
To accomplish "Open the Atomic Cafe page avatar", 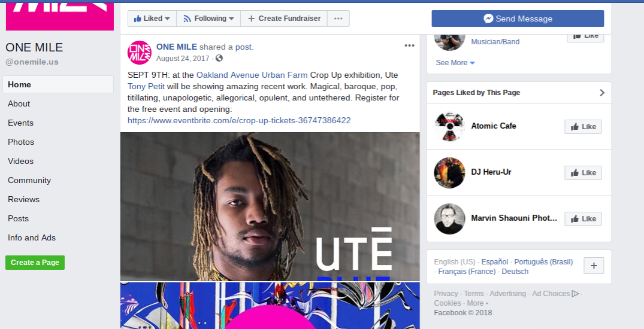I will (449, 126).
